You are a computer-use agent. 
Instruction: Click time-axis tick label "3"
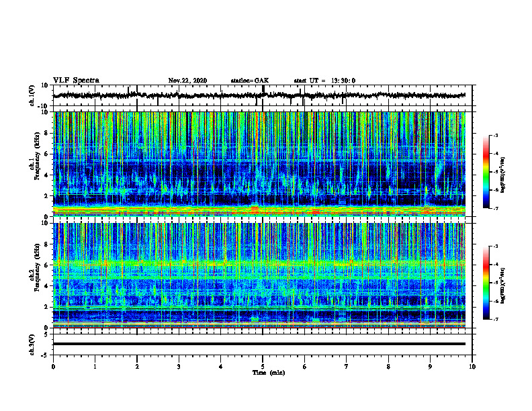coord(179,367)
